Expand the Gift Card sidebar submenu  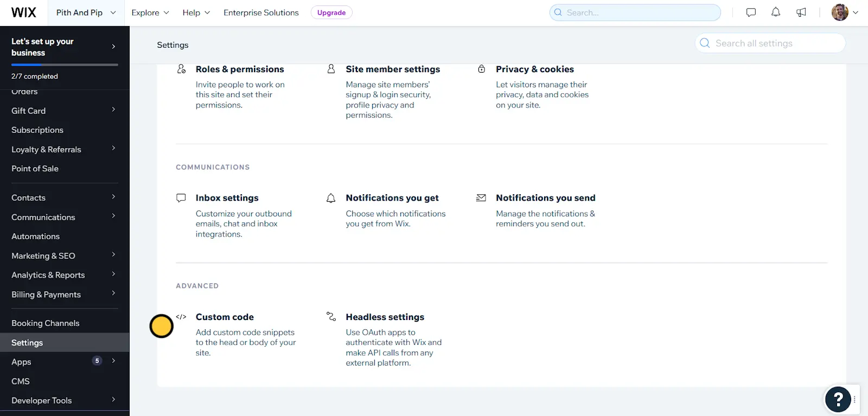[113, 110]
